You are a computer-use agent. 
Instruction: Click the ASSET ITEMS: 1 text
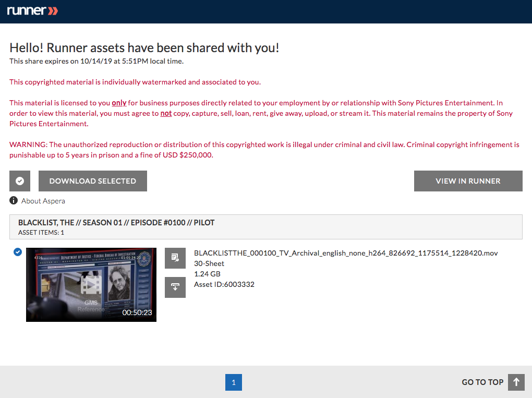[41, 233]
